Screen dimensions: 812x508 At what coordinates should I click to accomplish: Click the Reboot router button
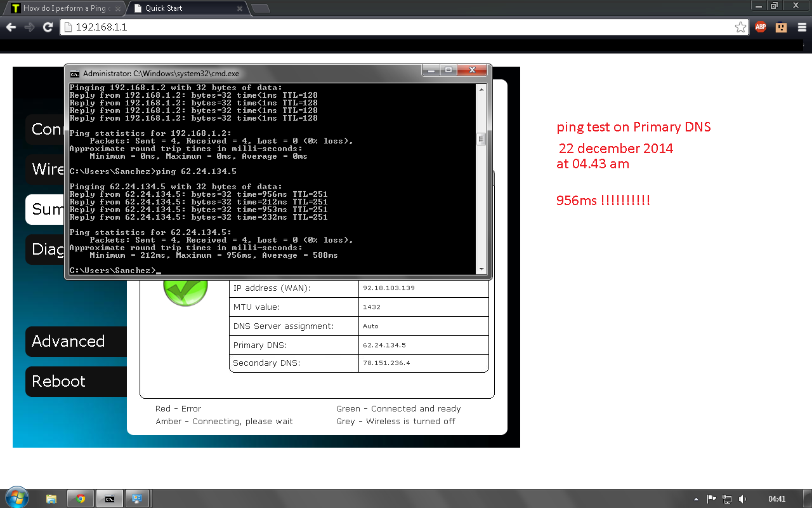click(59, 382)
